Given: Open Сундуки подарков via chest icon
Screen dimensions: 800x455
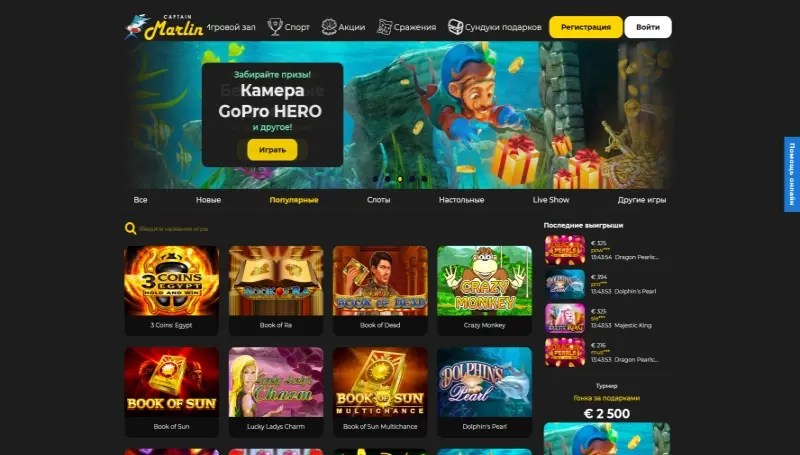Looking at the screenshot, I should 455,27.
